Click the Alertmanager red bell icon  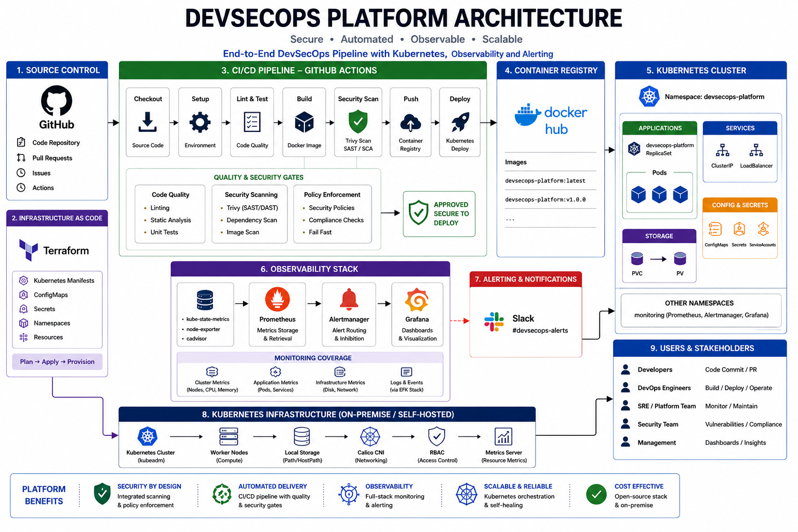(x=349, y=300)
